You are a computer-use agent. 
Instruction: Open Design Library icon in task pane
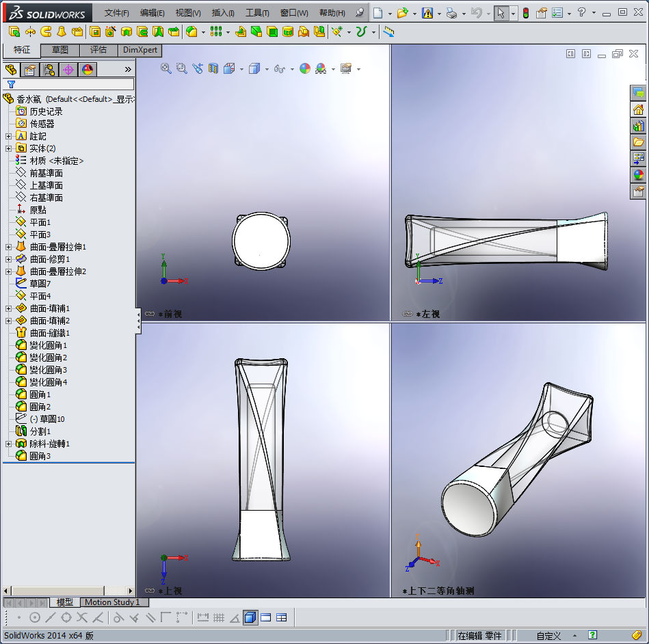pyautogui.click(x=638, y=126)
